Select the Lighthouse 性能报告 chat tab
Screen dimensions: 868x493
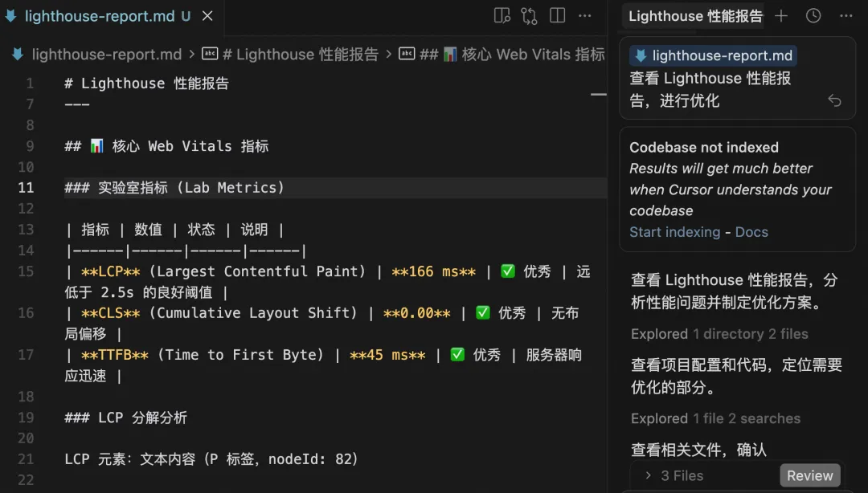(x=694, y=15)
